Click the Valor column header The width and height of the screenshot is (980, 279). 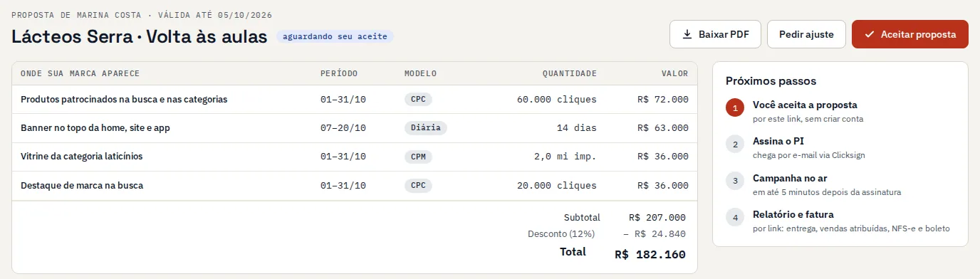pyautogui.click(x=675, y=73)
